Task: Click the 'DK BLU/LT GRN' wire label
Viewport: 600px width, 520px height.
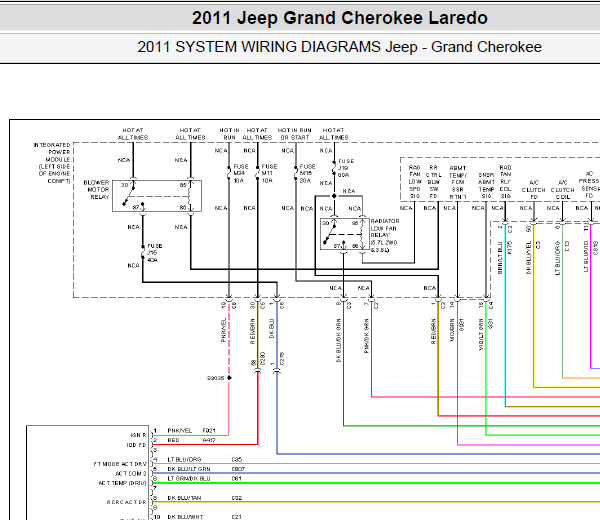Action: 189,469
